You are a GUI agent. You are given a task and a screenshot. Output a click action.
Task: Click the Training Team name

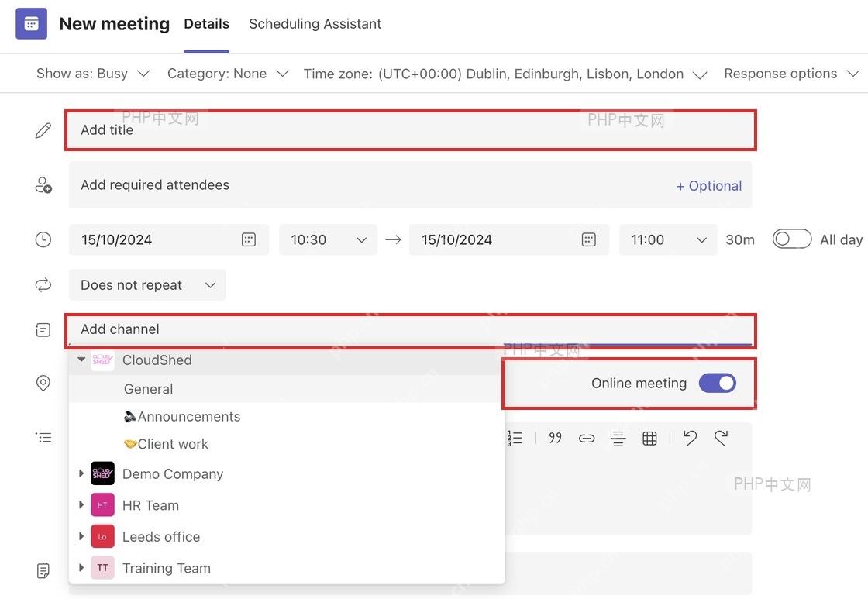(x=167, y=569)
